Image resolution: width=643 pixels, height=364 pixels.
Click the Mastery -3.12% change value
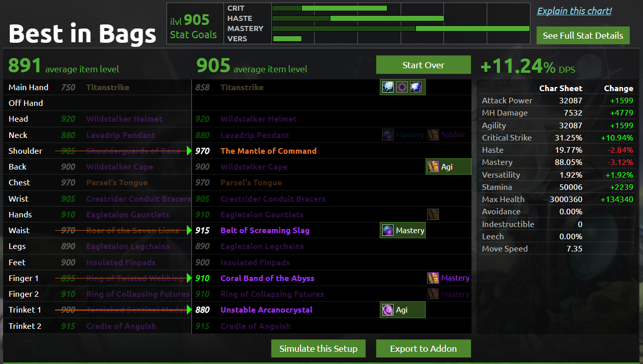[x=620, y=162]
